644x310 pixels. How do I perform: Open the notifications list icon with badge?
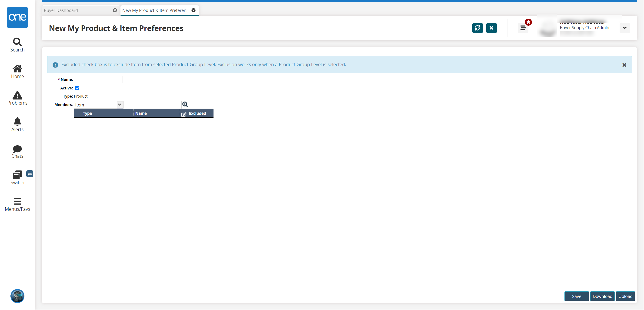tap(523, 28)
